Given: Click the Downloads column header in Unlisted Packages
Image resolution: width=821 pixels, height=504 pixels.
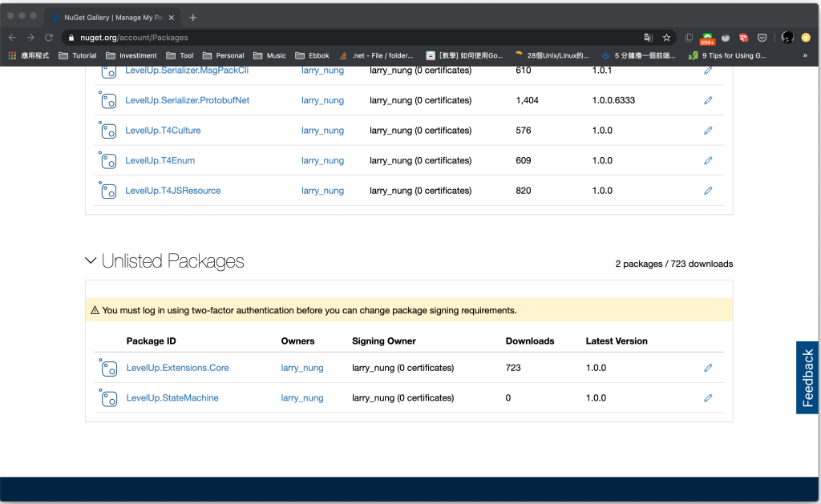Looking at the screenshot, I should click(530, 341).
